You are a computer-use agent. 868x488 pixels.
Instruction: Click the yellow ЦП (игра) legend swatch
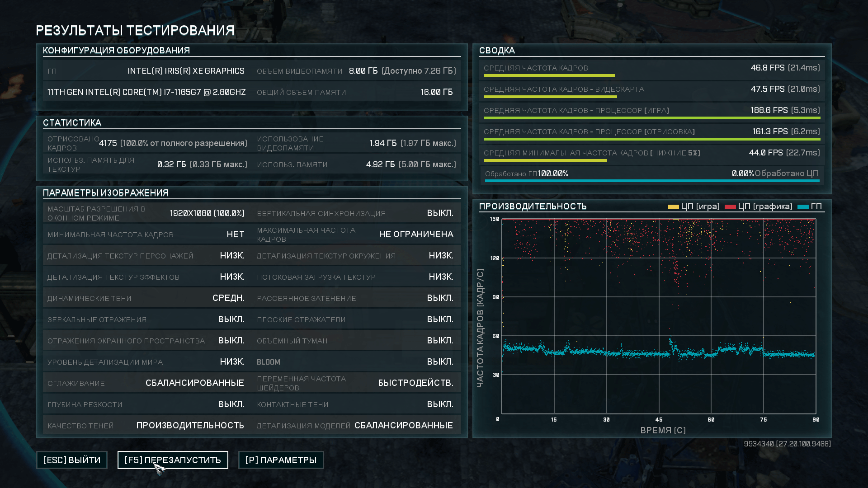click(x=673, y=206)
